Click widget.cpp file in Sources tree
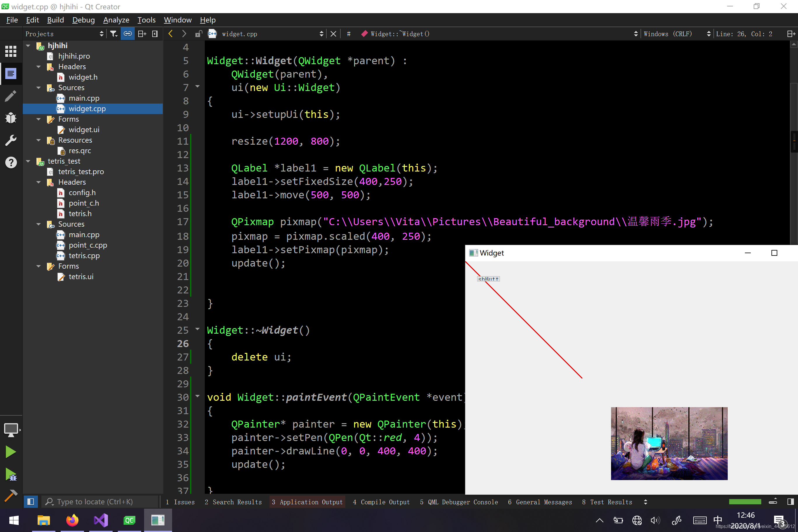Screen dimensions: 798x532 (87, 109)
